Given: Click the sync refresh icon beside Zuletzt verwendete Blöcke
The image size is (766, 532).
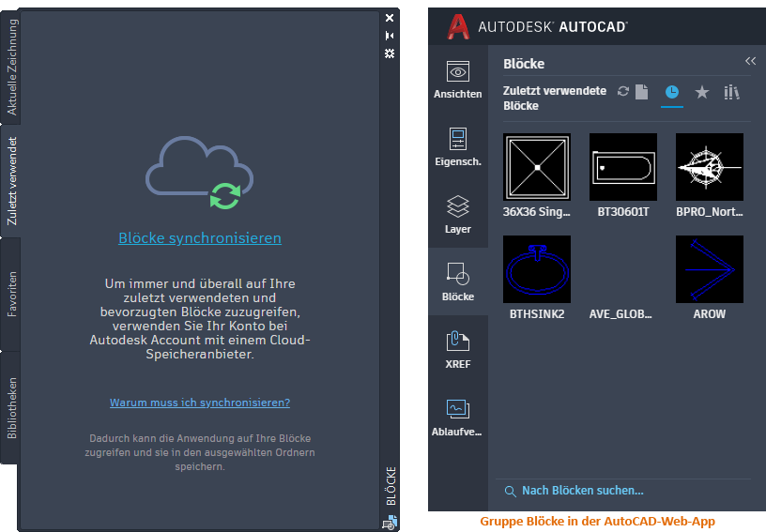Looking at the screenshot, I should click(x=623, y=91).
